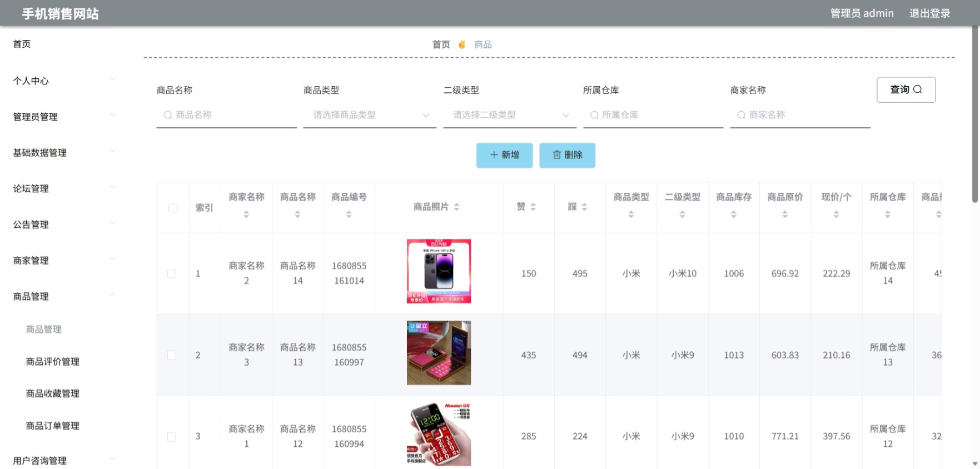Click the 查询 search button

click(906, 89)
